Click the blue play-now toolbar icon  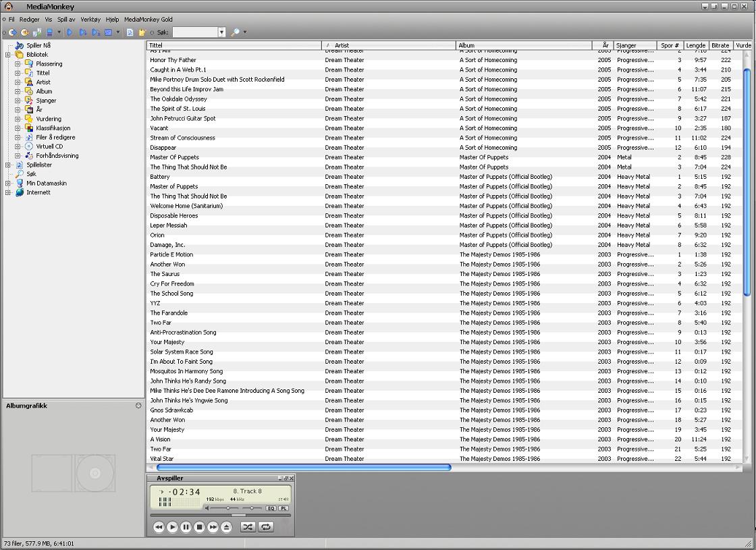(70, 32)
